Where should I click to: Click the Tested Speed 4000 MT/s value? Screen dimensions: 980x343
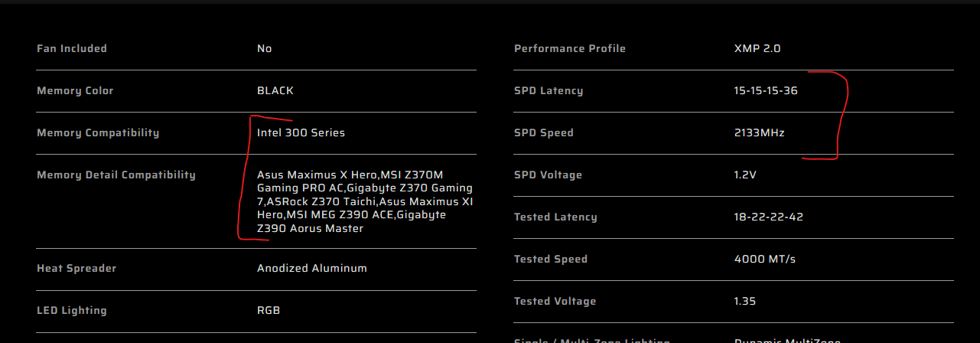click(765, 259)
